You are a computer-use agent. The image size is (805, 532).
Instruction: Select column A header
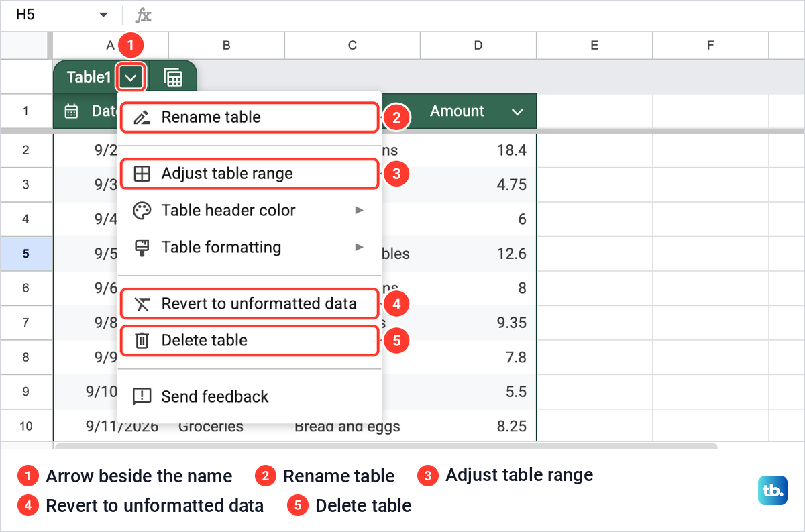click(x=111, y=46)
